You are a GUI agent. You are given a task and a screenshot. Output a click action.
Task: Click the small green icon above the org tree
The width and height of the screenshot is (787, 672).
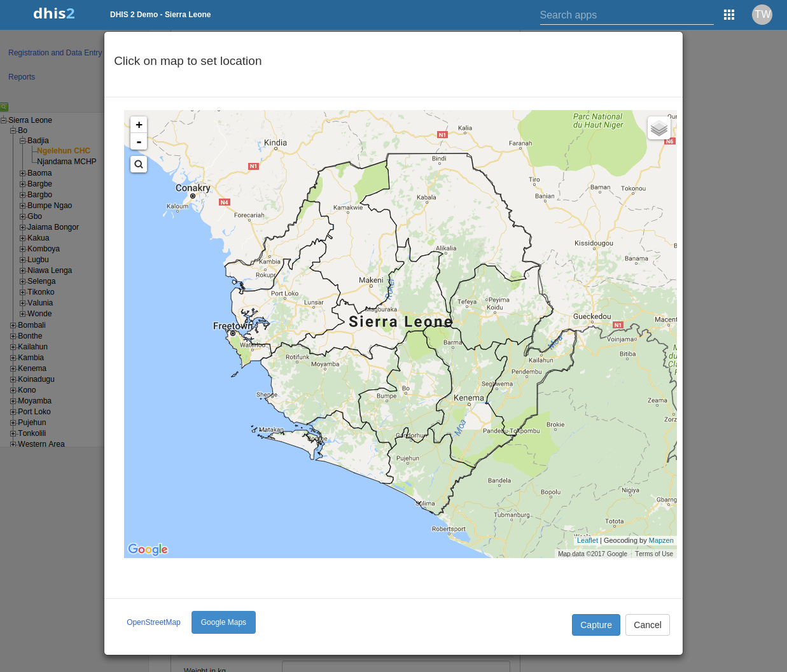click(x=4, y=106)
